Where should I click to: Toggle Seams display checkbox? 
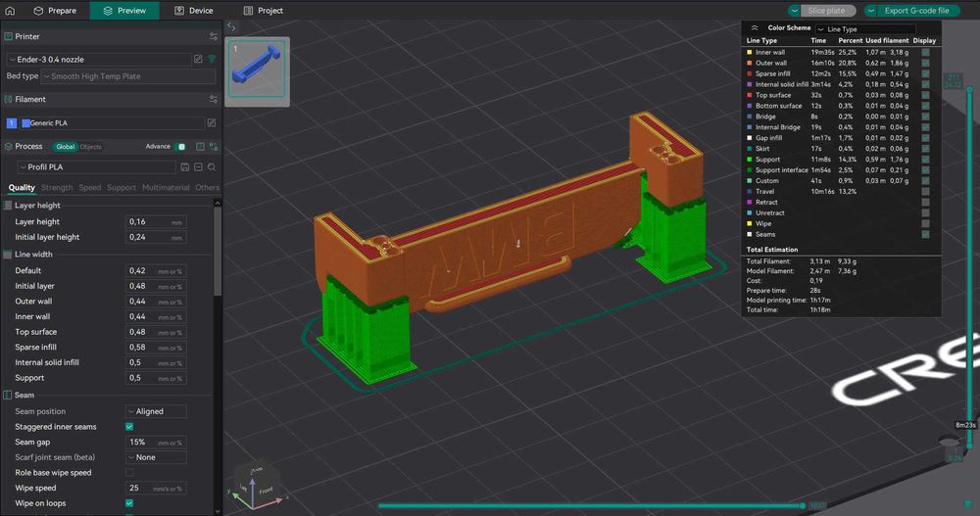coord(926,234)
